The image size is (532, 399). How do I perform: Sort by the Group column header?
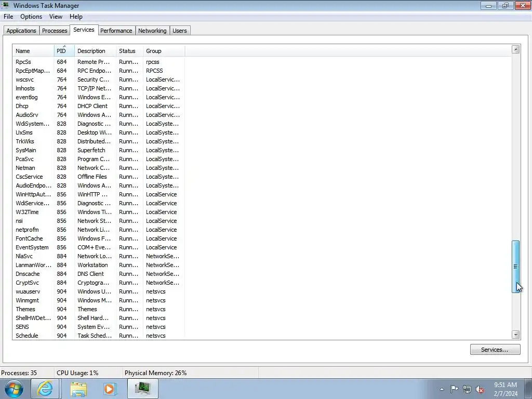[x=164, y=51]
